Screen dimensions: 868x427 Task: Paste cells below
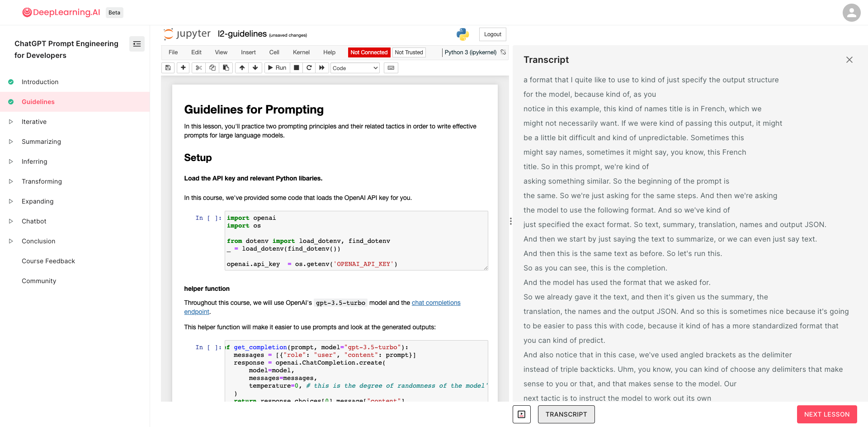(x=226, y=68)
